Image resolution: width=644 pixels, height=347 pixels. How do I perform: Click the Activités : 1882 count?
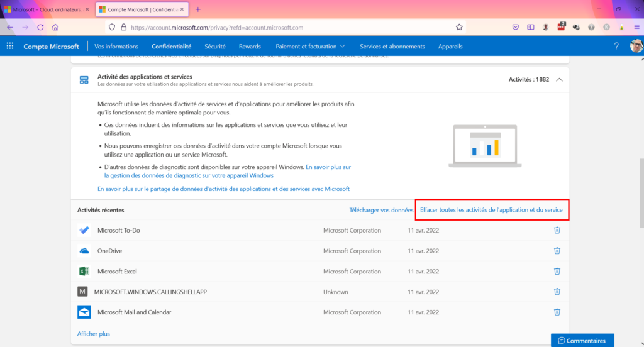[528, 80]
